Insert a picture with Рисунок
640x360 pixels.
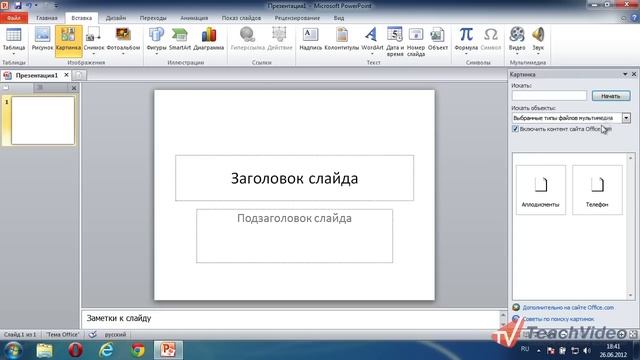(42, 40)
